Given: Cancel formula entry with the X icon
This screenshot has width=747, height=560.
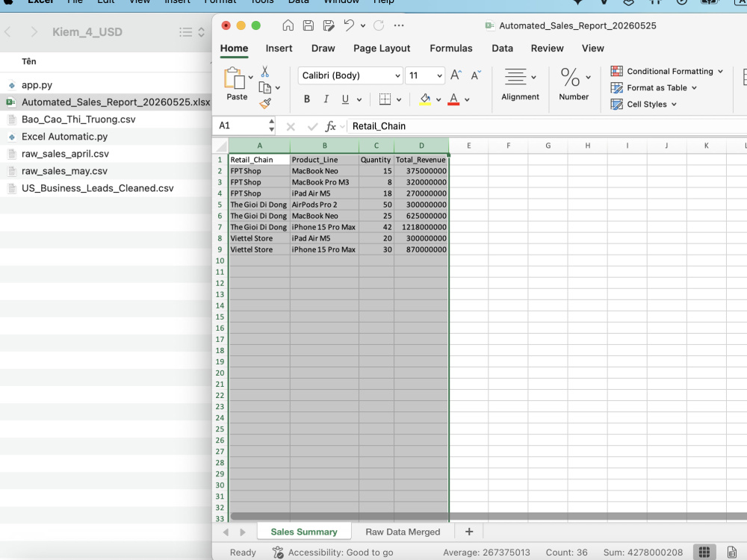Looking at the screenshot, I should [291, 126].
